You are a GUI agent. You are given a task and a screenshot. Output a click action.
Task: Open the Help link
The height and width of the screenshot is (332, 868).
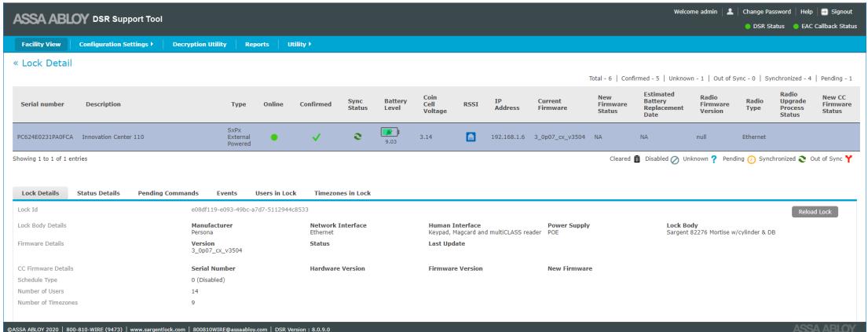click(x=807, y=12)
